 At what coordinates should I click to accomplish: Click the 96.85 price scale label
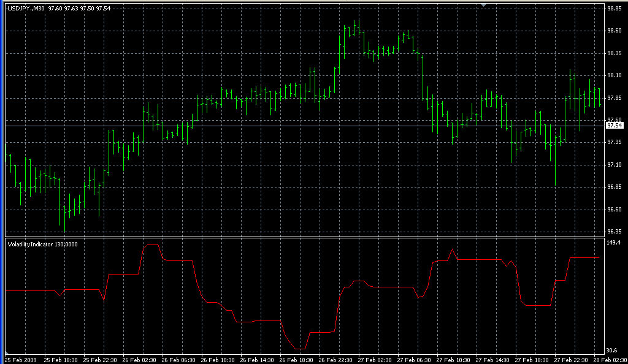click(614, 187)
